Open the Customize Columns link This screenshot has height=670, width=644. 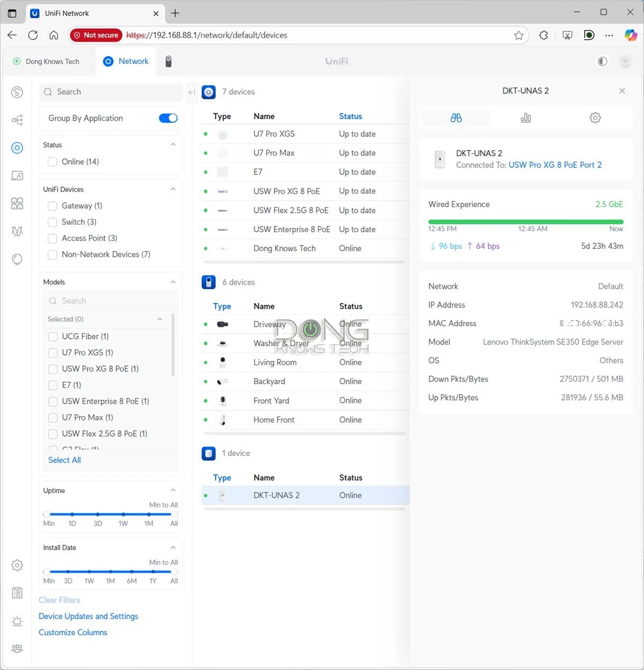[73, 632]
